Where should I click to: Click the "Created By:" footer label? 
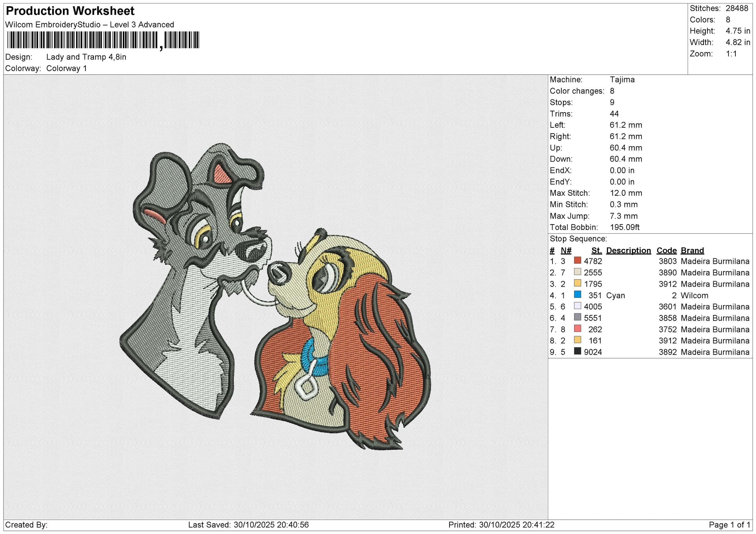(26, 525)
